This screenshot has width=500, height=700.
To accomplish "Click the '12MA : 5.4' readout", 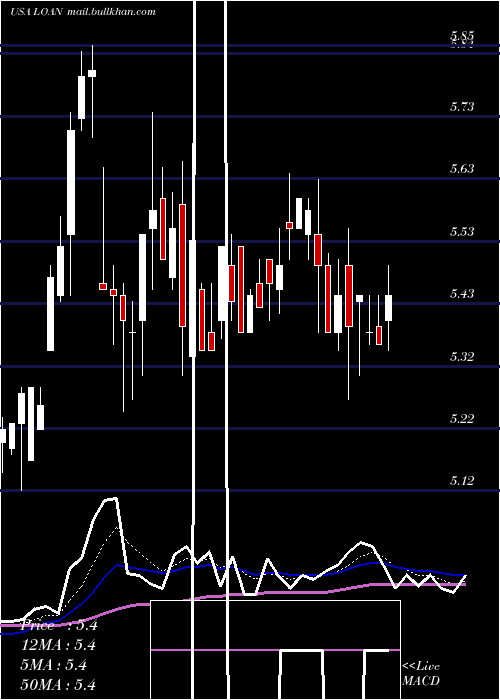I will click(58, 645).
